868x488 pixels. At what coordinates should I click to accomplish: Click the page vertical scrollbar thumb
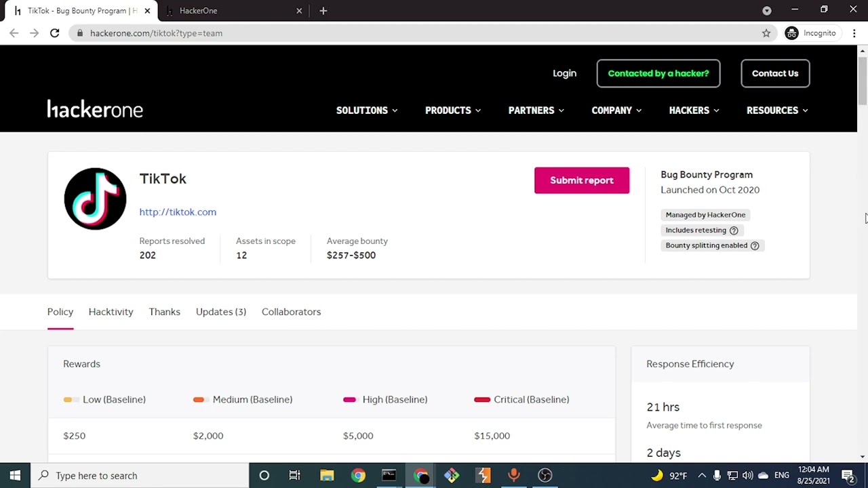click(863, 81)
